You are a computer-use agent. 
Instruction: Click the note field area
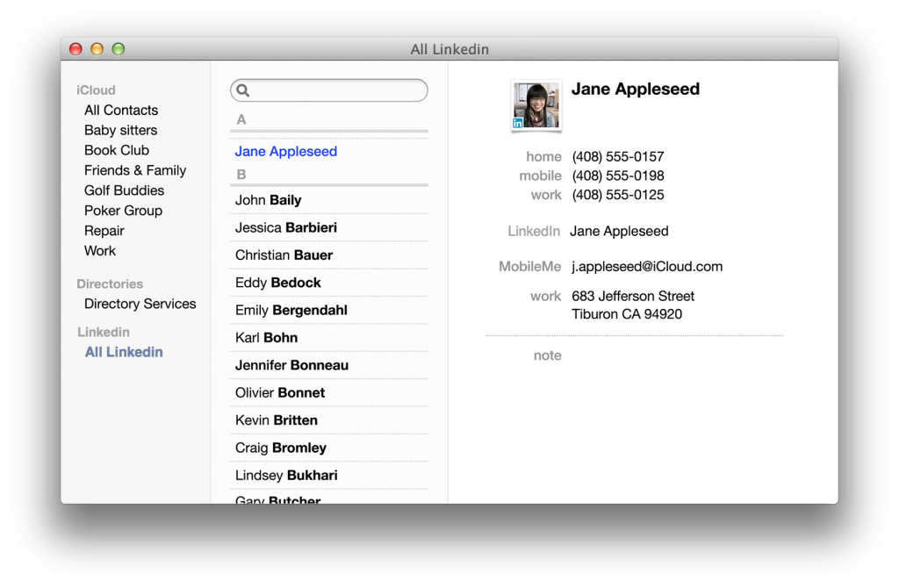tap(667, 355)
